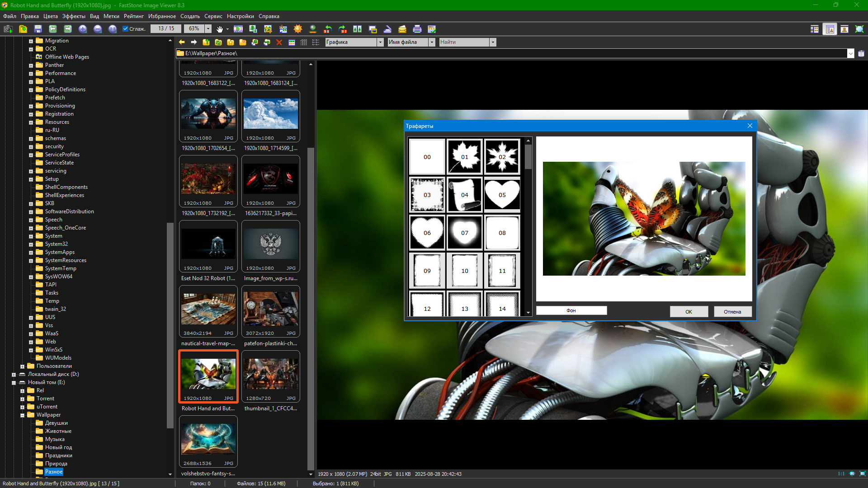Viewport: 868px width, 488px height.
Task: Click the Отмена button
Action: pyautogui.click(x=732, y=312)
